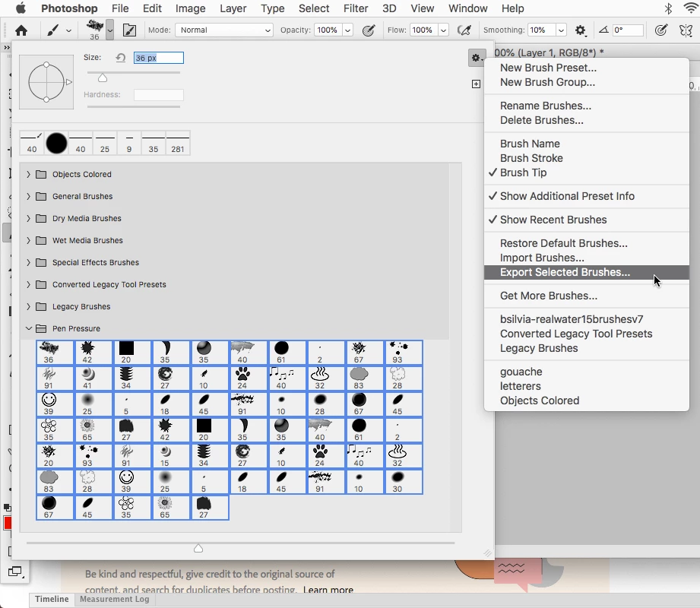This screenshot has height=608, width=700.
Task: Follow the Learn more link
Action: (328, 590)
